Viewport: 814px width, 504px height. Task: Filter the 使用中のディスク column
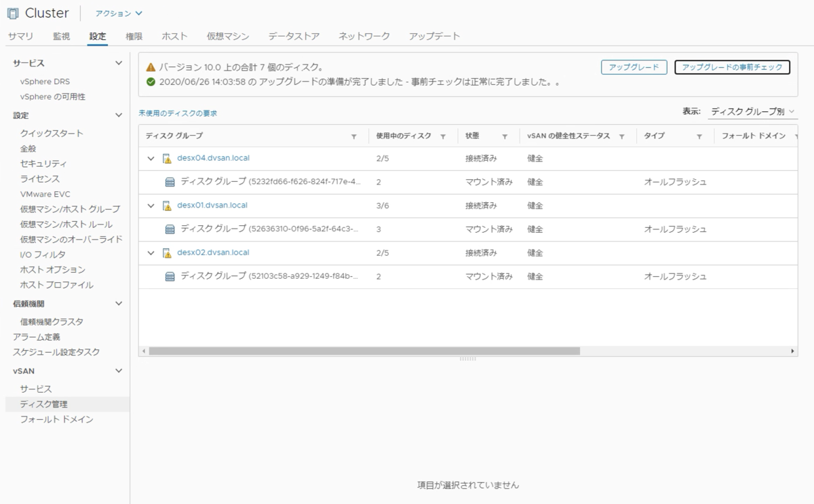pos(443,136)
